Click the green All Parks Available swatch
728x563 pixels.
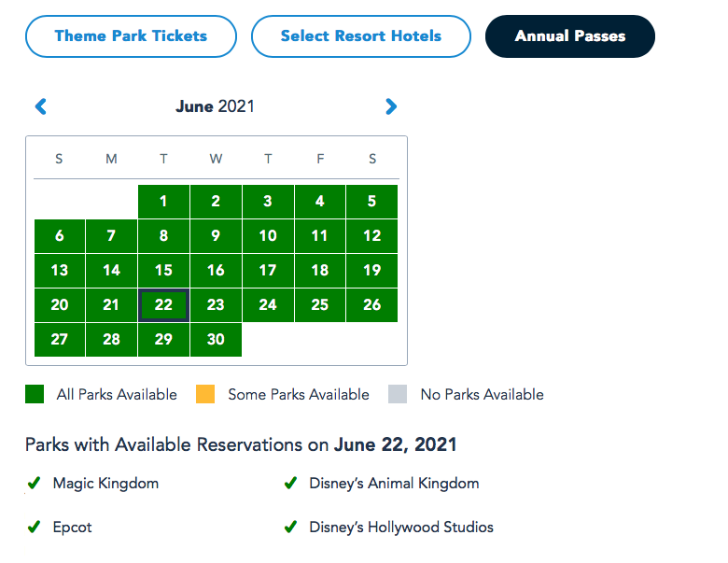tap(35, 394)
